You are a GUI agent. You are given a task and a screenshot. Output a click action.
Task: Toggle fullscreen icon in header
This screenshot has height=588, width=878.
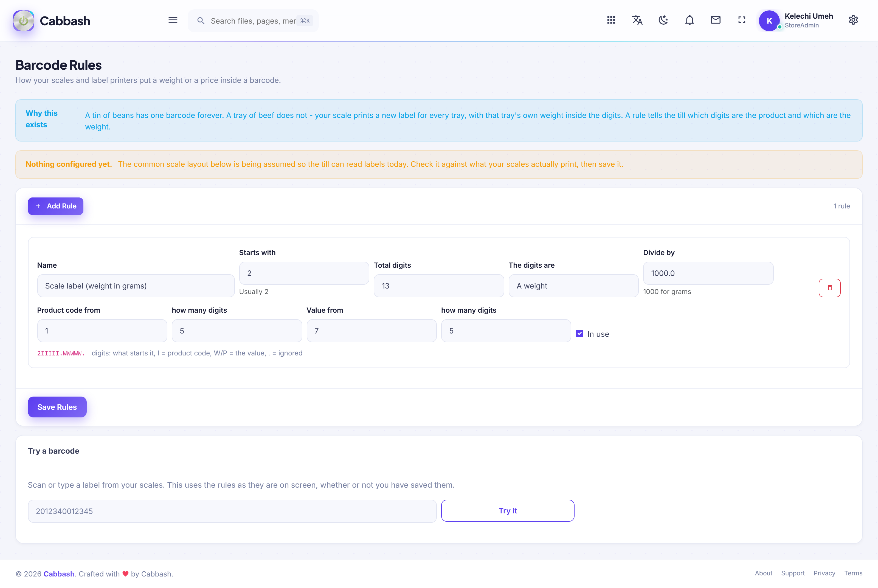tap(741, 20)
